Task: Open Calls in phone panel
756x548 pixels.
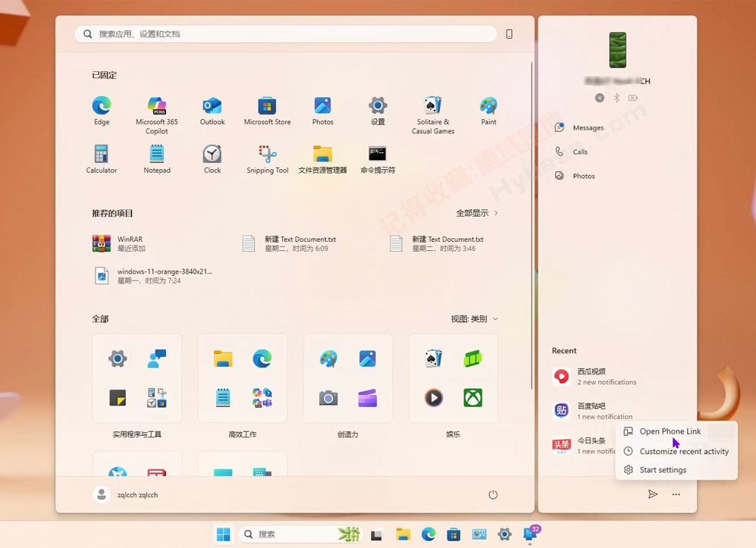Action: [579, 152]
